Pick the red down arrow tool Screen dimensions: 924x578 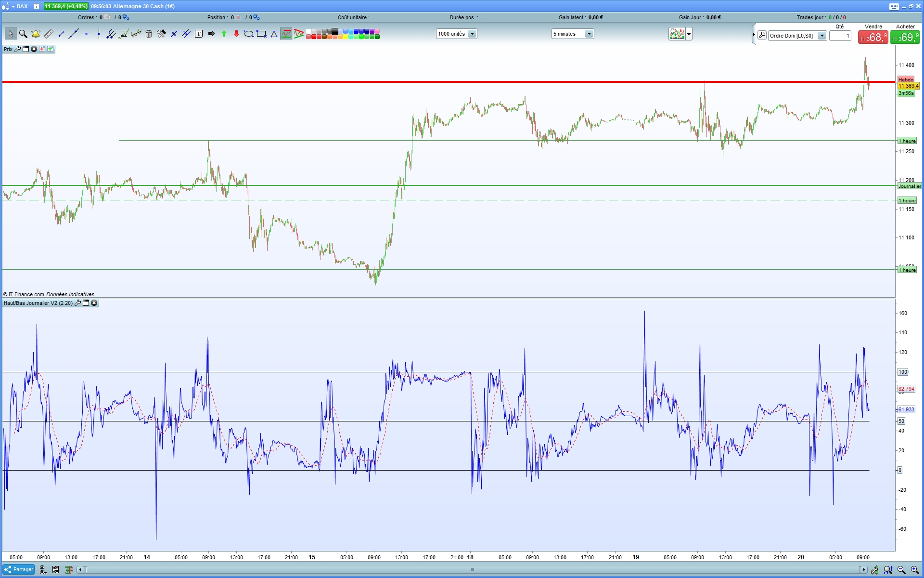click(236, 34)
